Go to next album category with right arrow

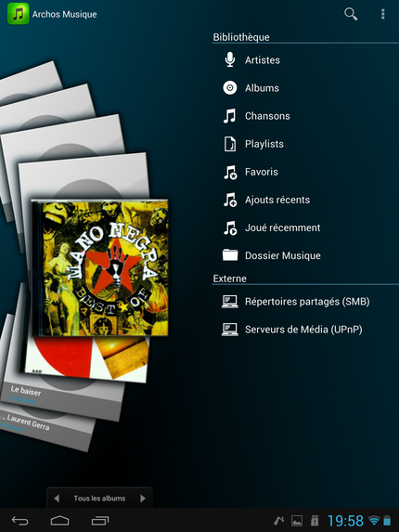tap(143, 499)
